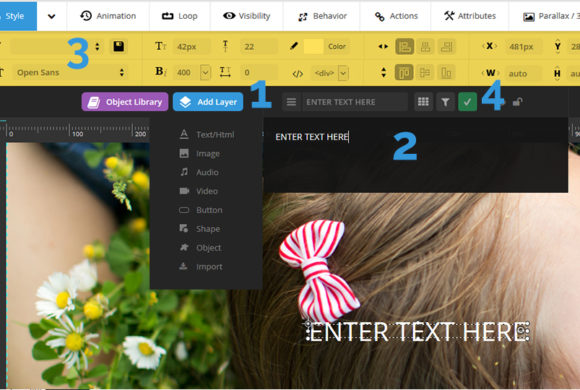Align layer horizontally to the right
This screenshot has width=580, height=390.
446,47
